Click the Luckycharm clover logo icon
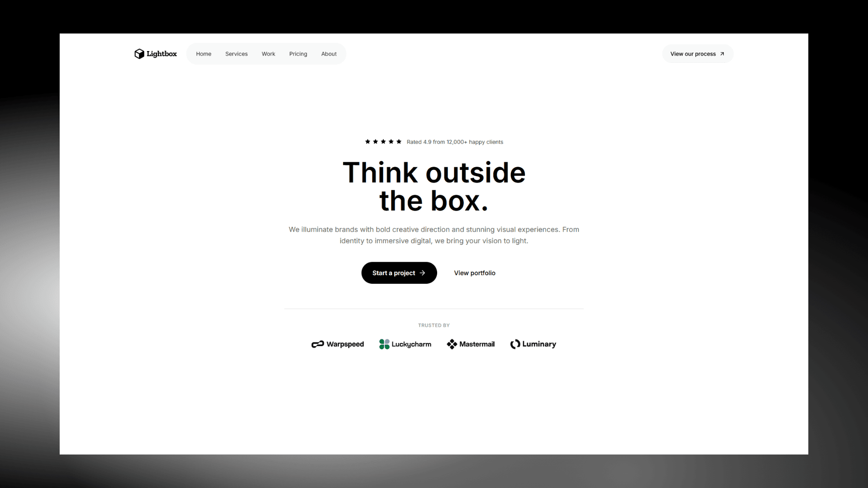 coord(384,344)
